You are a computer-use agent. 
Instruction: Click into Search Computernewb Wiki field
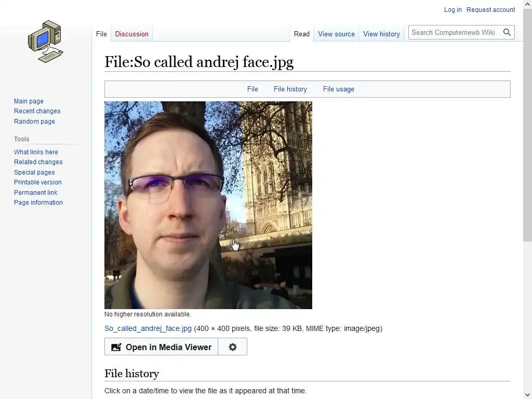(x=455, y=32)
